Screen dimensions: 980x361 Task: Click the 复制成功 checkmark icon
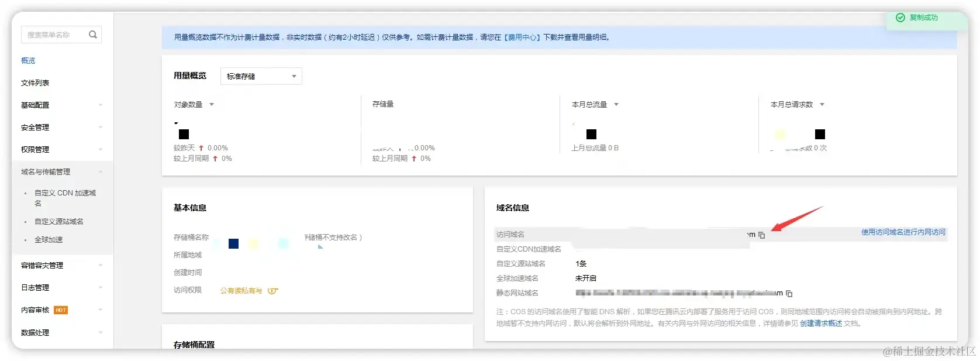[900, 18]
